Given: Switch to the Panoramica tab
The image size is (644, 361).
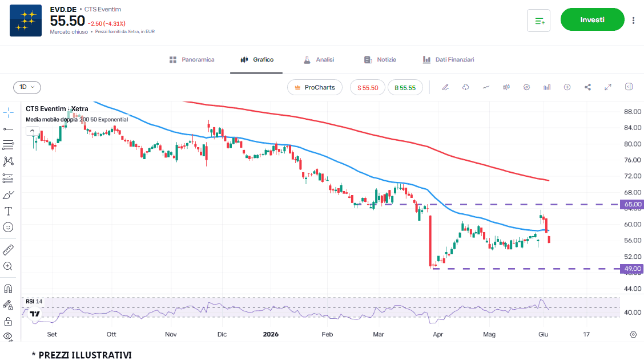Looking at the screenshot, I should point(192,59).
